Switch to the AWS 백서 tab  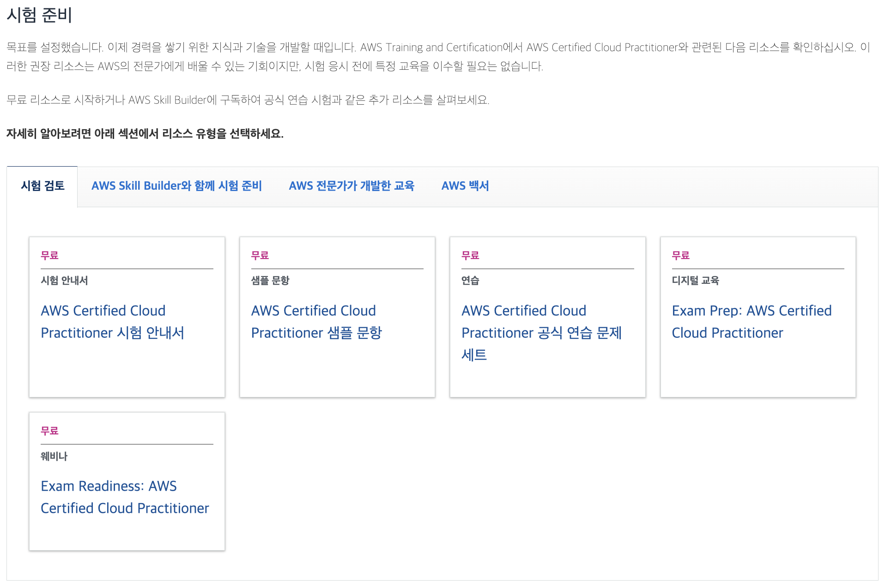(465, 186)
